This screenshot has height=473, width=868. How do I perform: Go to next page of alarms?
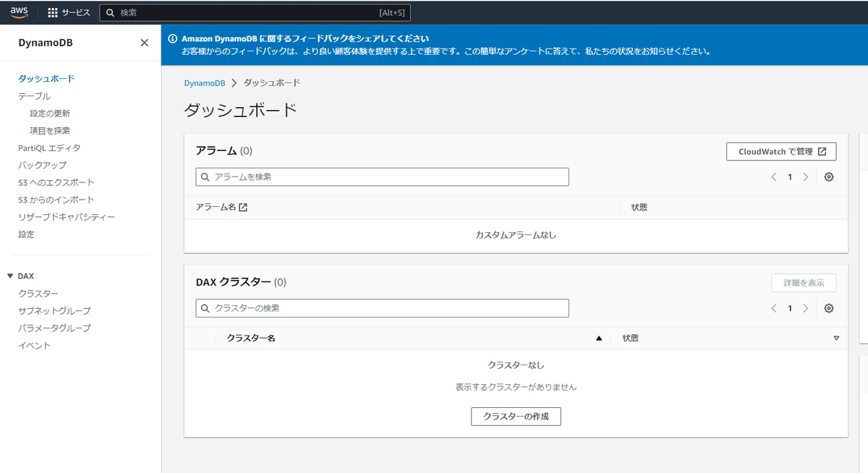[806, 177]
